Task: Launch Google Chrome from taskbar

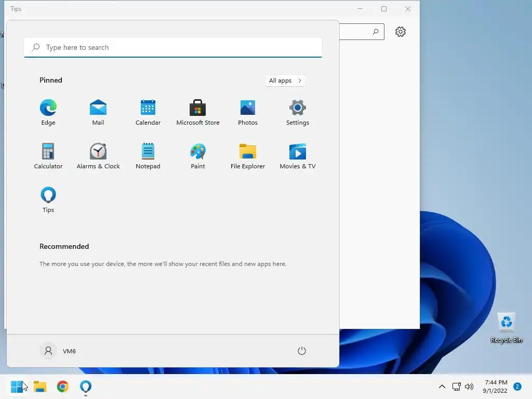Action: (63, 387)
